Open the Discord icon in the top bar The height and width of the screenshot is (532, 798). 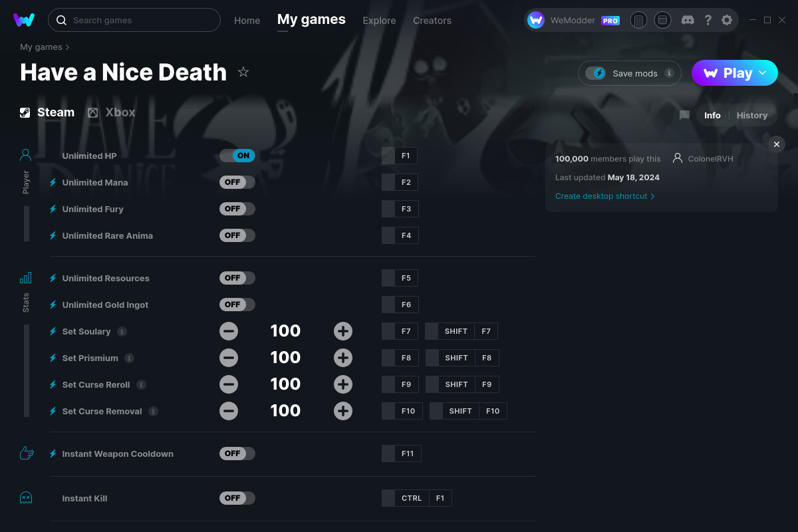tap(688, 20)
